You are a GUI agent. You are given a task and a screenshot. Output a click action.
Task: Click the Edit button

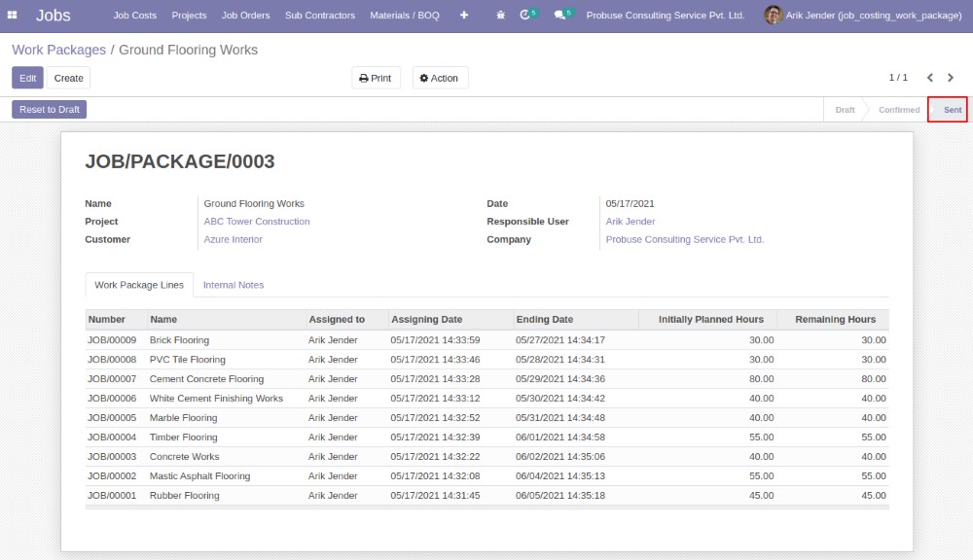pos(27,78)
